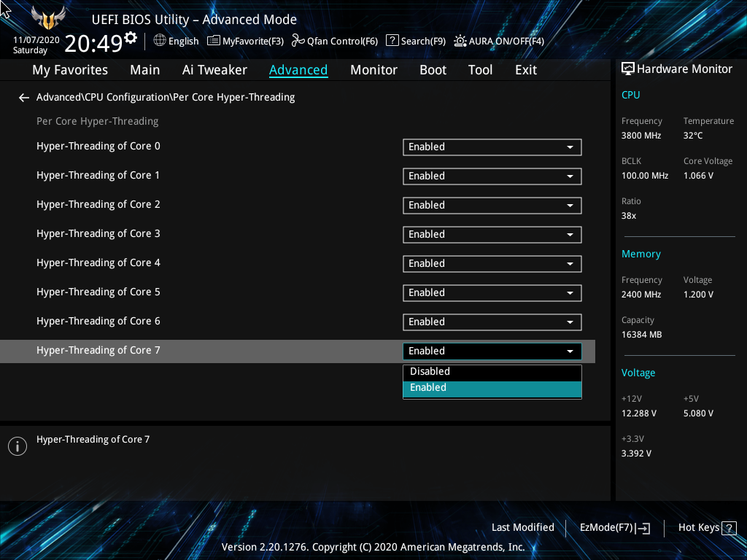Click the Search question mark icon
This screenshot has width=747, height=560.
pyautogui.click(x=392, y=41)
